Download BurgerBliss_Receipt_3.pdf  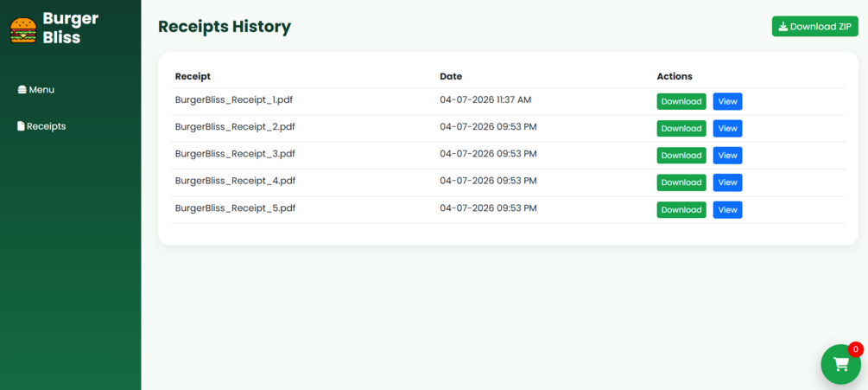tap(681, 156)
